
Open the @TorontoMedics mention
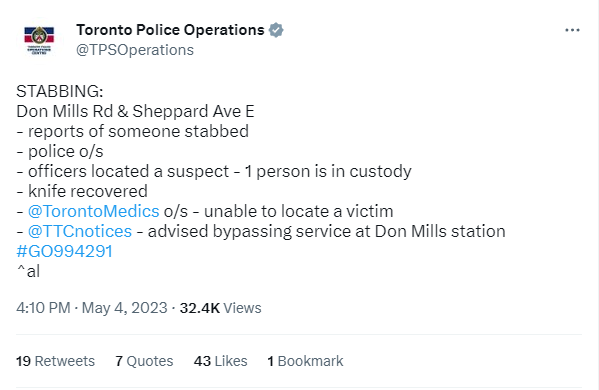(94, 211)
